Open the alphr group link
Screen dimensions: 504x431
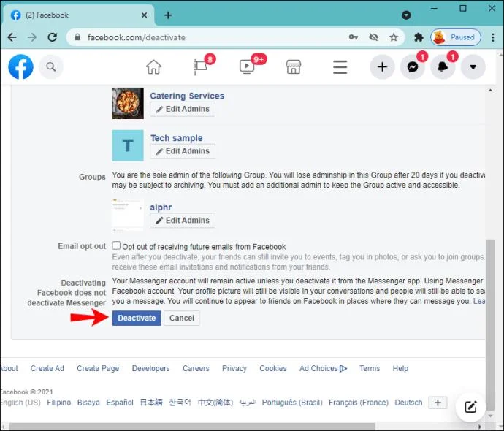coord(161,207)
